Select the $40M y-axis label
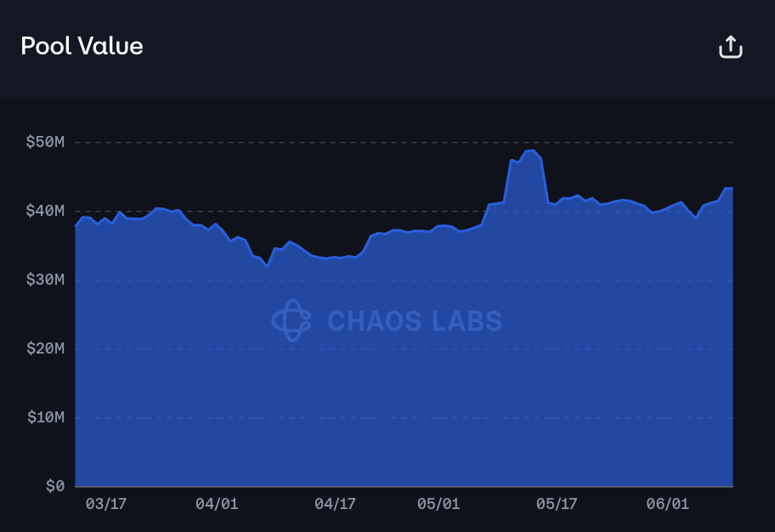The height and width of the screenshot is (532, 775). click(x=46, y=211)
